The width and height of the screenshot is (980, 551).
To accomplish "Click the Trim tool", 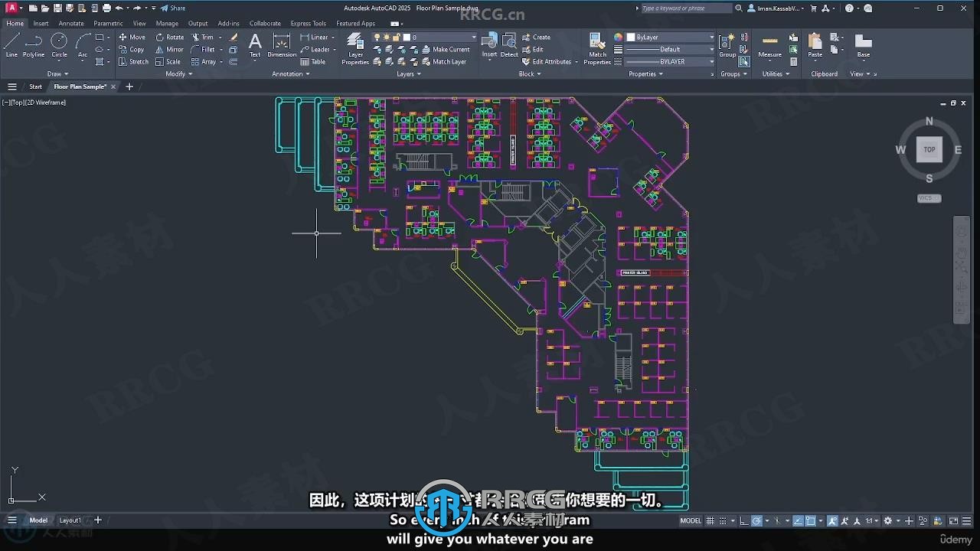I will (203, 37).
